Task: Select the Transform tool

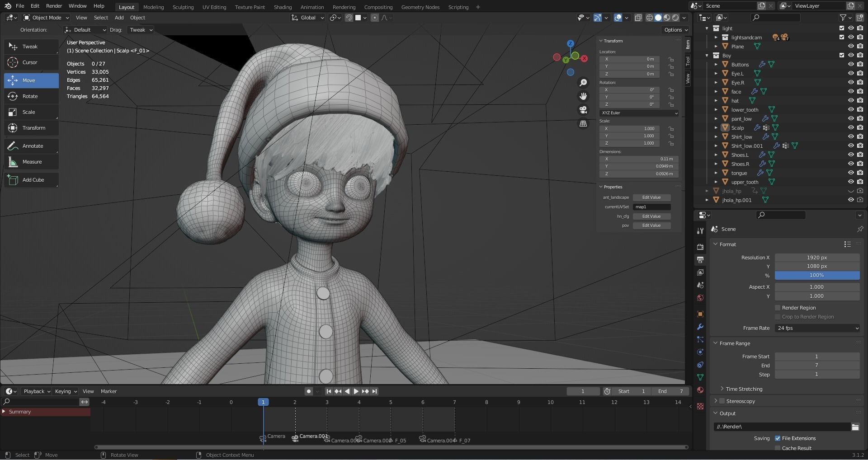Action: click(x=31, y=128)
